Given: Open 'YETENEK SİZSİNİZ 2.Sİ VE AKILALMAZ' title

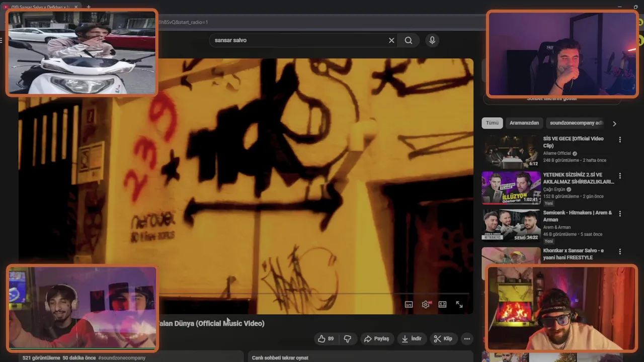Looking at the screenshot, I should point(579,178).
